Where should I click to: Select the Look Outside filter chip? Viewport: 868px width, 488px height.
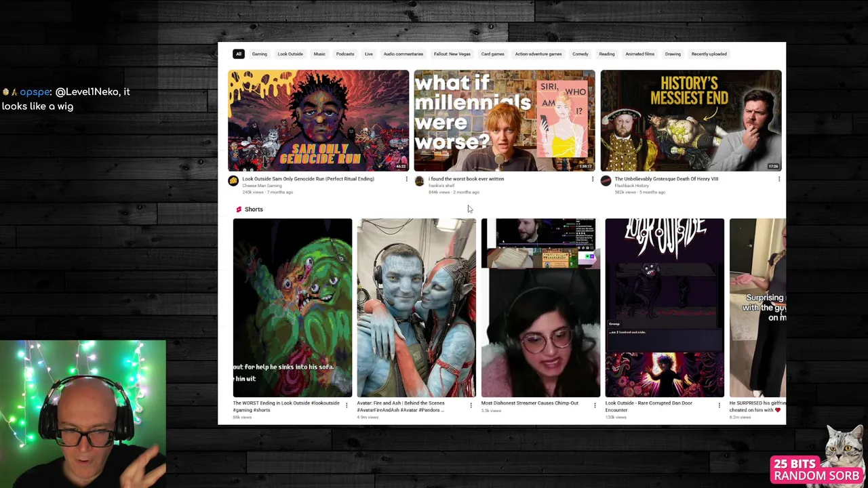290,54
